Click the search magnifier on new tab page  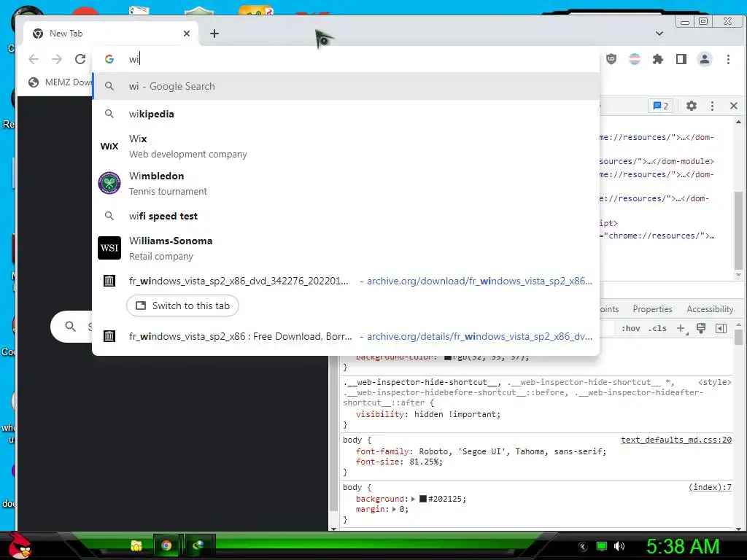(x=71, y=327)
